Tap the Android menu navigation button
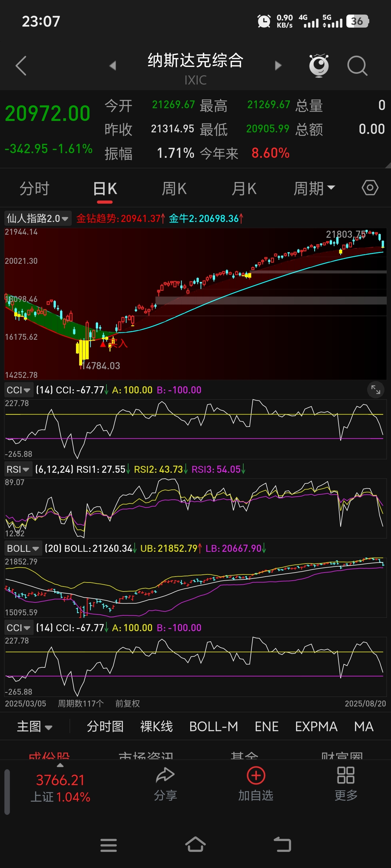 pos(109,845)
